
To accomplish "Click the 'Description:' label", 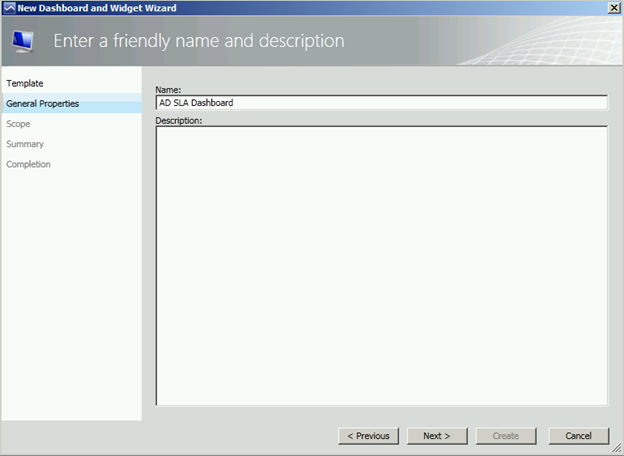I will (179, 121).
